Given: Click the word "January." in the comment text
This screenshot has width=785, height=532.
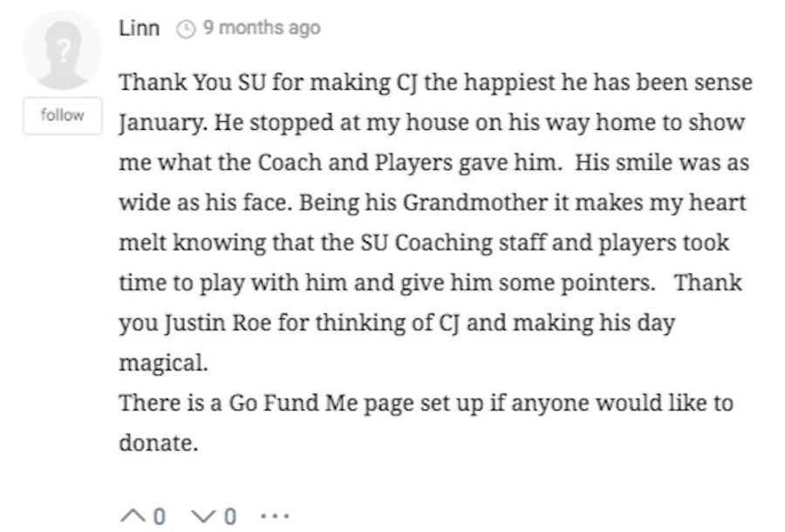Looking at the screenshot, I should point(163,123).
